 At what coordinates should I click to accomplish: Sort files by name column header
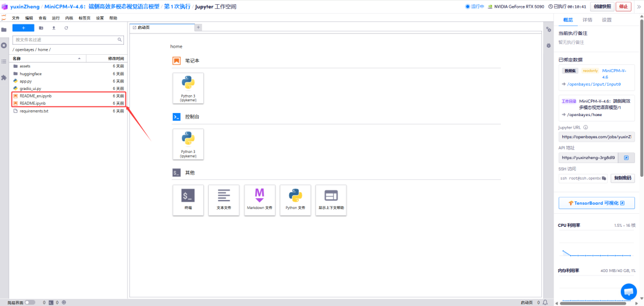point(47,59)
